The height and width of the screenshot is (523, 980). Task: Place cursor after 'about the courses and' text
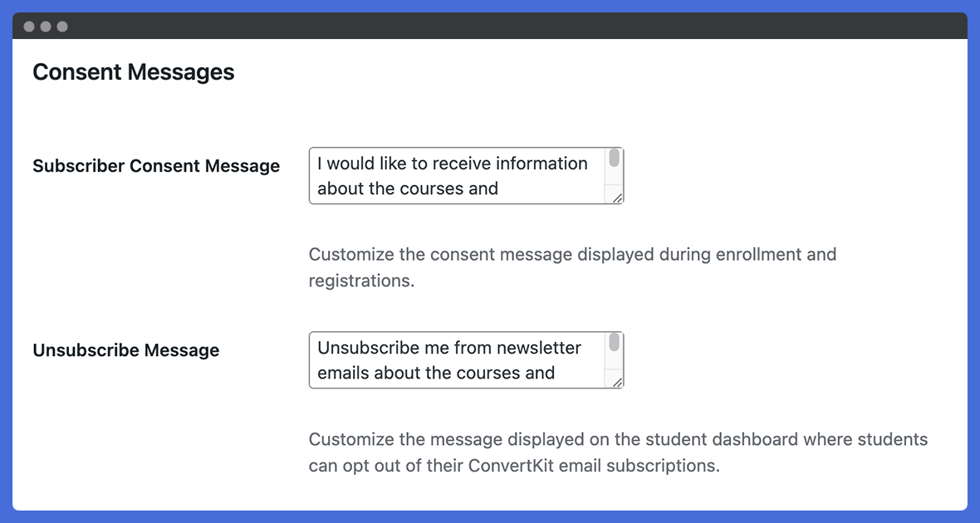499,188
